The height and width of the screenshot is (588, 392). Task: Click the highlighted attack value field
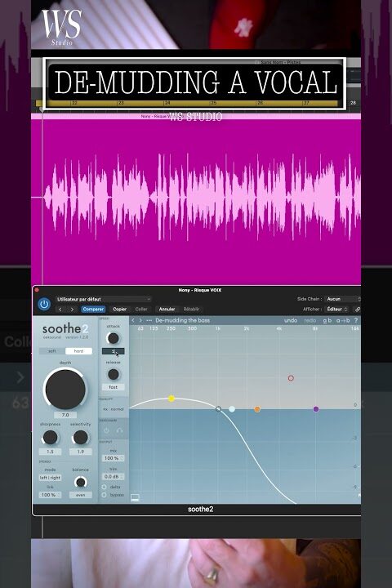coord(114,351)
